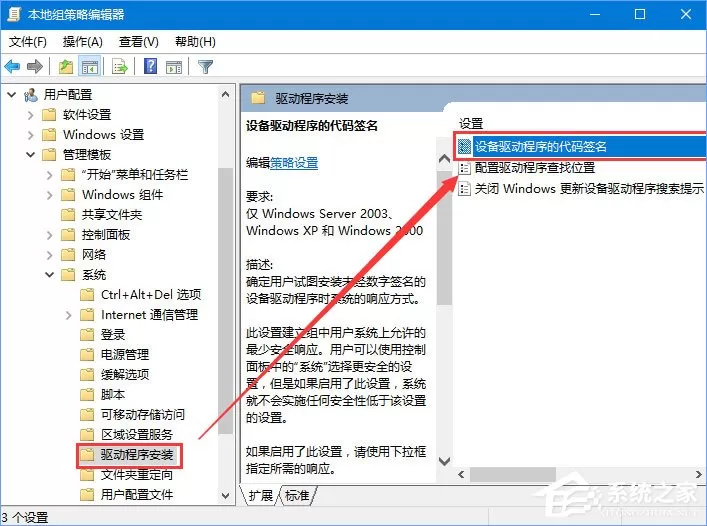707x526 pixels.
Task: Open the 文件(F) menu
Action: (28, 42)
